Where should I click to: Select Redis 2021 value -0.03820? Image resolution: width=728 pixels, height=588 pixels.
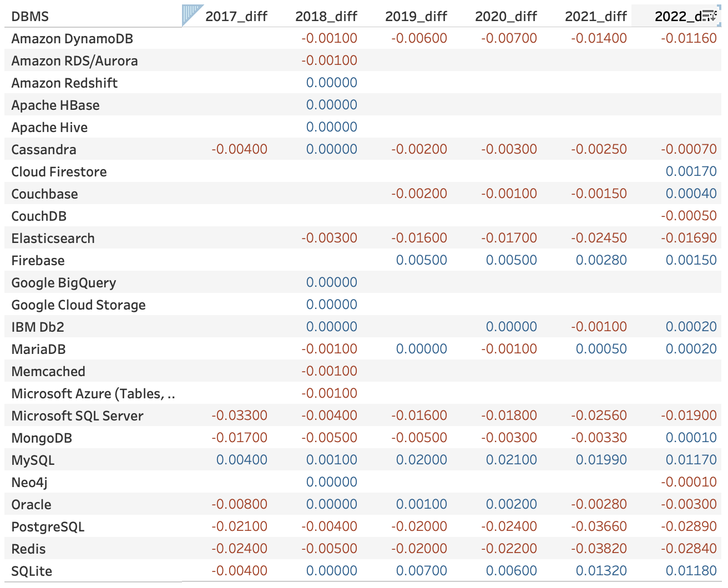pos(599,549)
